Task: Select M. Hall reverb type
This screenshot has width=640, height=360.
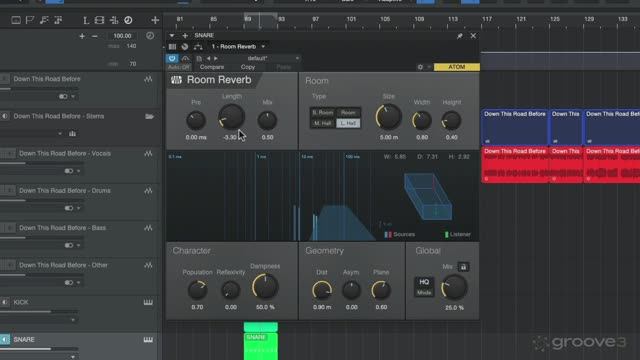Action: pyautogui.click(x=323, y=123)
